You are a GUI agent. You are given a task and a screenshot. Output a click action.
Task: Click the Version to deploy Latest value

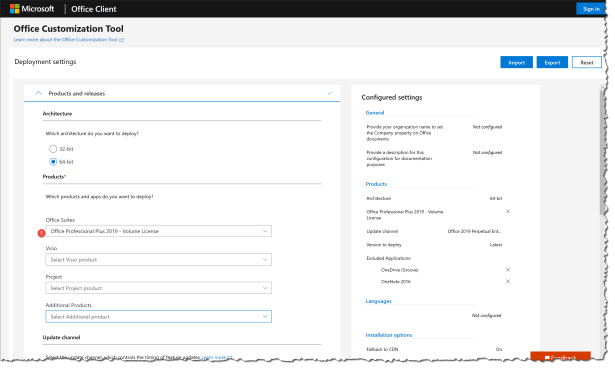tap(496, 245)
